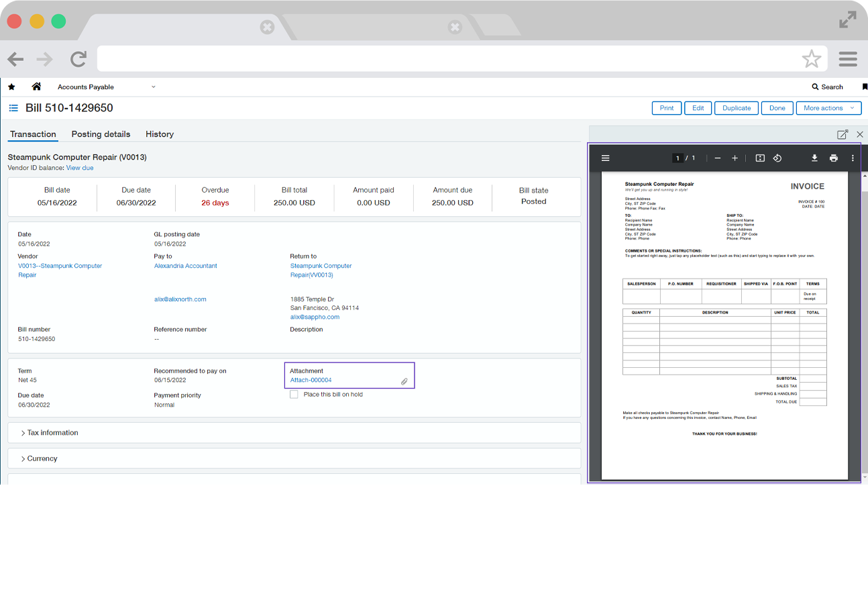Switch to the History tab
Viewport: 868px width, 590px height.
tap(160, 134)
